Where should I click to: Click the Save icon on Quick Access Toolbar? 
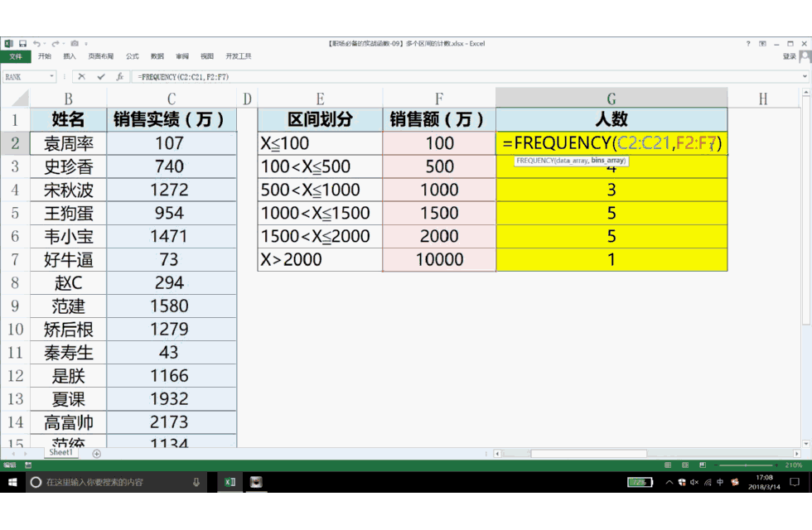[x=23, y=43]
